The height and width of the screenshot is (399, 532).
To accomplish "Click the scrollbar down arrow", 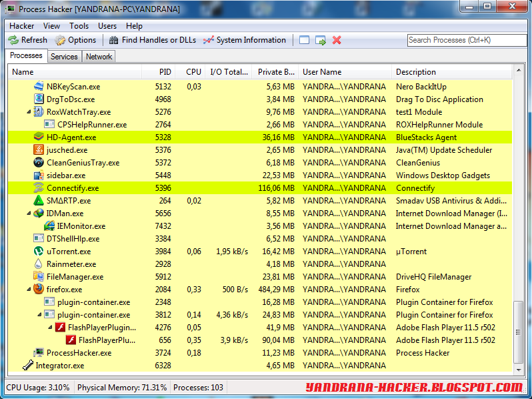I will pos(519,370).
